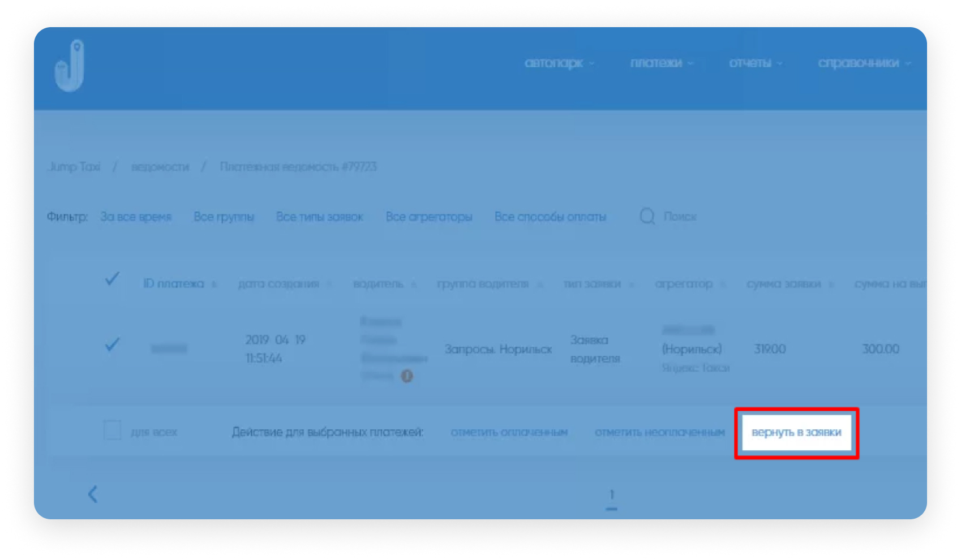Click the search magnifier icon
961x560 pixels.
[647, 216]
